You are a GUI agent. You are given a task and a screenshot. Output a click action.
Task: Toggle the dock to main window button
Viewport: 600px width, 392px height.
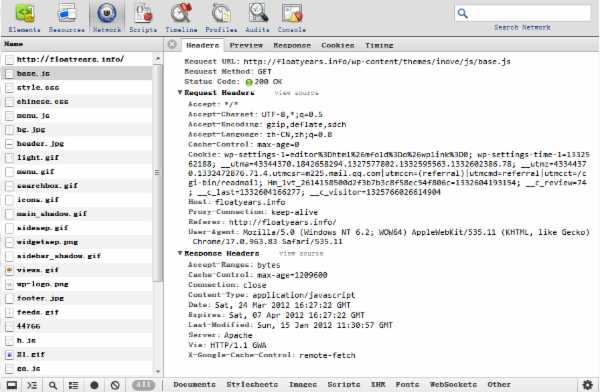11,385
